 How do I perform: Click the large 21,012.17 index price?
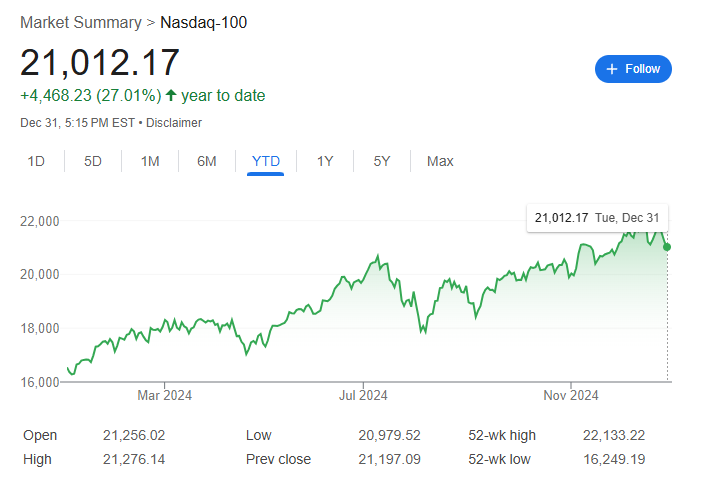coord(100,62)
